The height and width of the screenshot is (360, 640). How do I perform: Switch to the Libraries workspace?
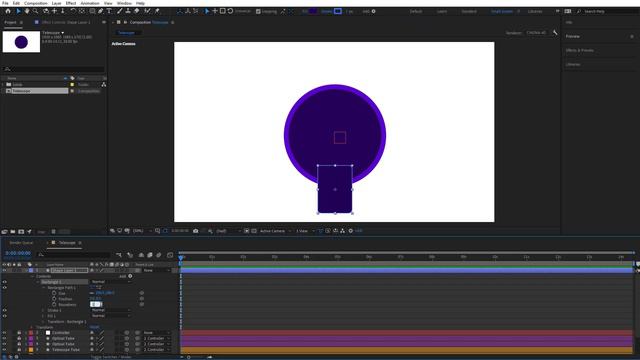pyautogui.click(x=535, y=11)
